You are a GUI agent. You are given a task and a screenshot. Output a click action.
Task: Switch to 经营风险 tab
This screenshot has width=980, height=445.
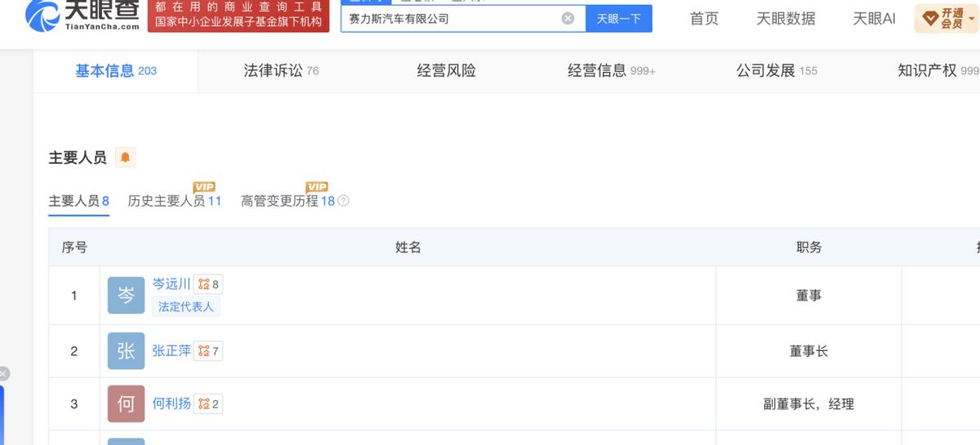click(446, 71)
